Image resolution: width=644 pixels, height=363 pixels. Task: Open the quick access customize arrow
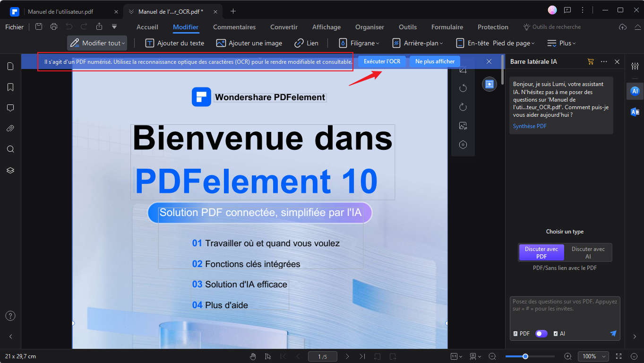(x=114, y=27)
